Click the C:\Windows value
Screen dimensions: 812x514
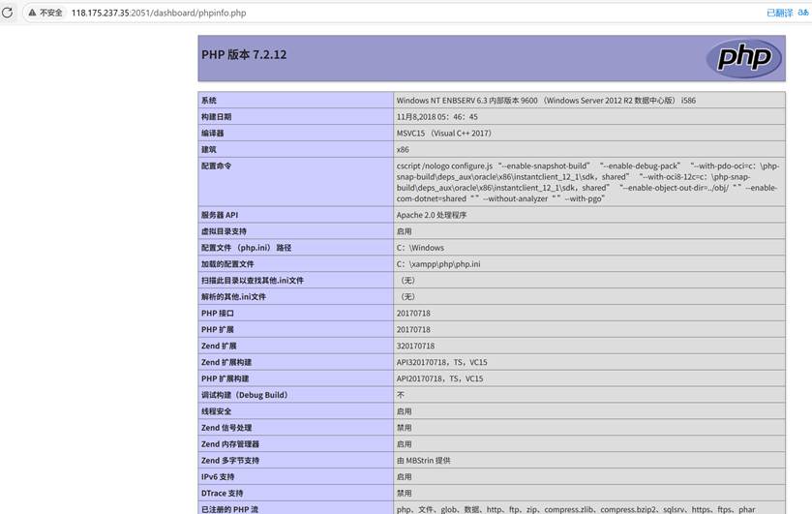(420, 248)
